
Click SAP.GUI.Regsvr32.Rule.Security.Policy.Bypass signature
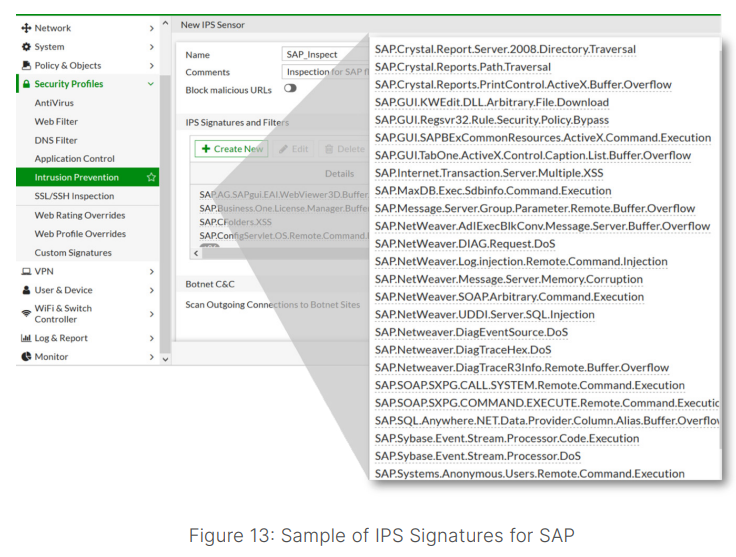click(491, 120)
